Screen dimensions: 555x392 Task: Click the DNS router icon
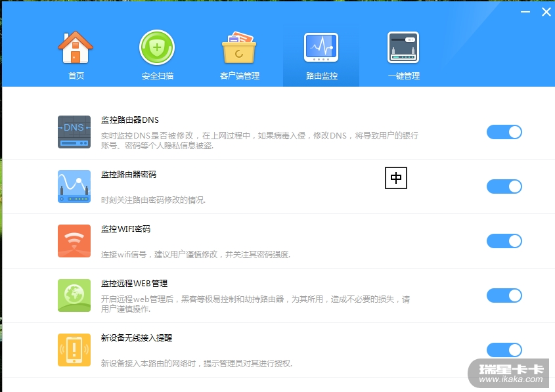click(74, 132)
